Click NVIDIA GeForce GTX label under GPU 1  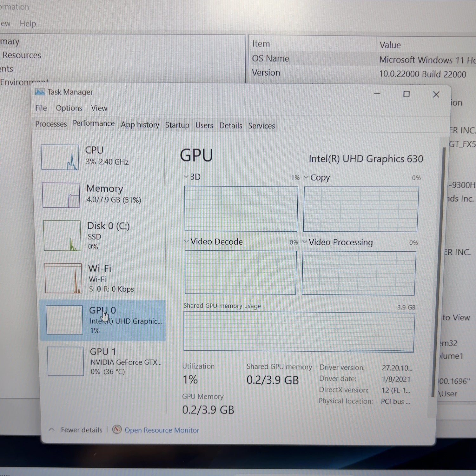pyautogui.click(x=126, y=362)
